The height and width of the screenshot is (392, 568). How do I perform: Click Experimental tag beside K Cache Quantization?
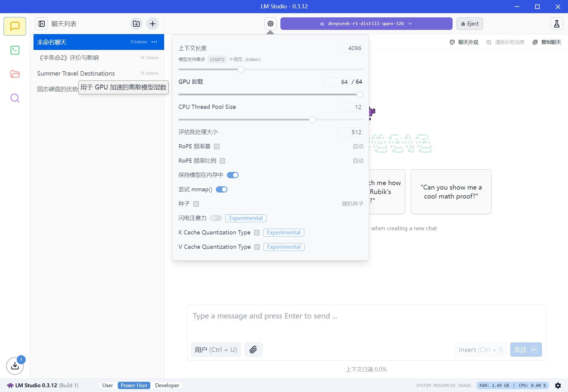[283, 233]
